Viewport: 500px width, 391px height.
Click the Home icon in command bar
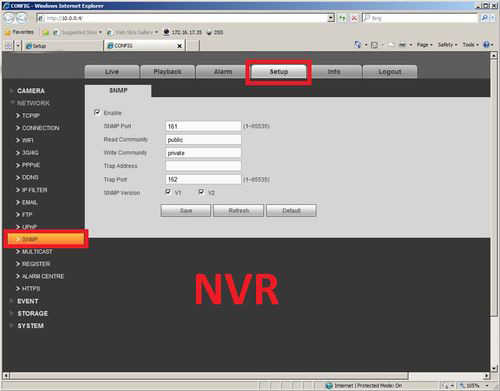(358, 45)
